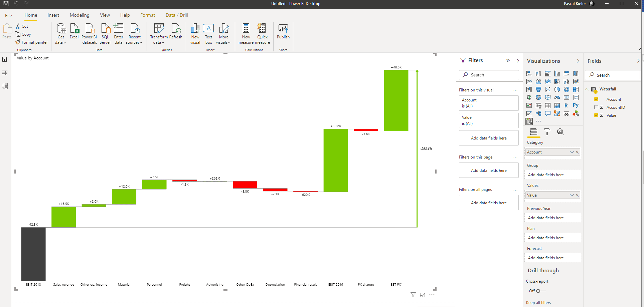Select the Line chart visualization icon

pyautogui.click(x=529, y=81)
